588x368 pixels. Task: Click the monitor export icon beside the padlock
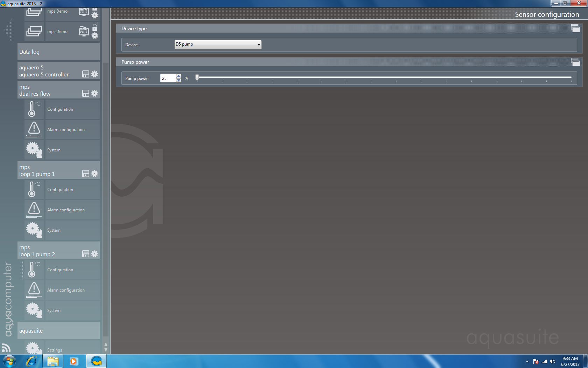pyautogui.click(x=84, y=31)
